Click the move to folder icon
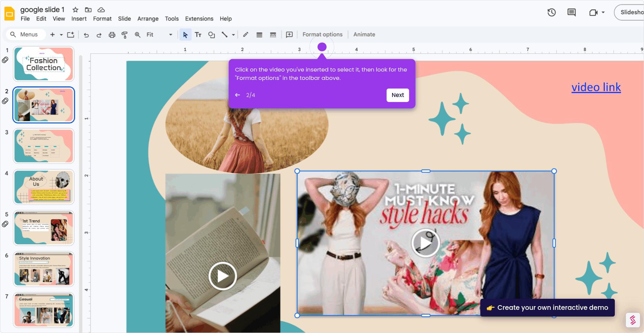Image resolution: width=644 pixels, height=333 pixels. [x=88, y=10]
